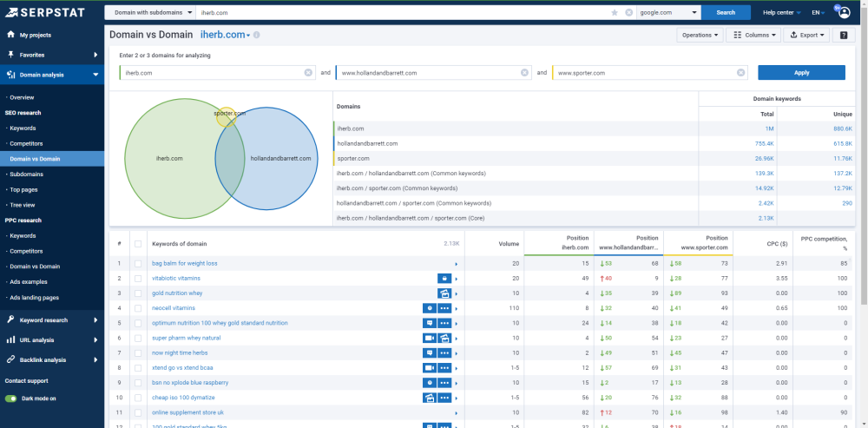This screenshot has width=868, height=428.
Task: Open Domain with subdomains dropdown
Action: pos(150,12)
